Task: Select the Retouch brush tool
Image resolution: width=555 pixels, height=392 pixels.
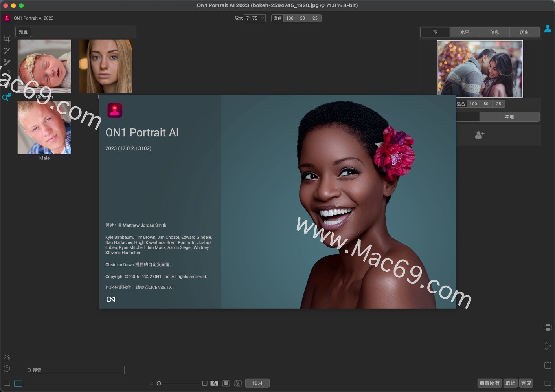Action: tap(6, 50)
